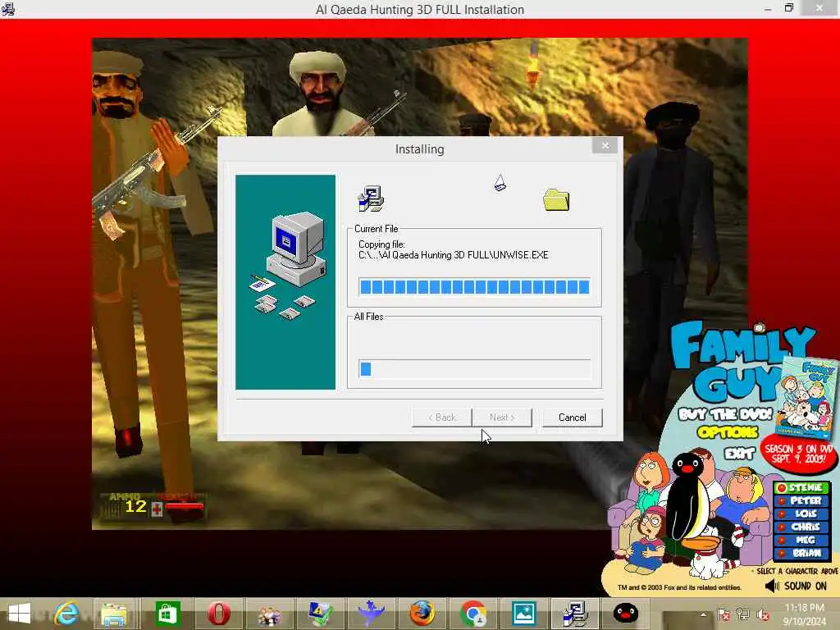Select the BRIAN character option
This screenshot has height=630, width=840.
tap(802, 553)
